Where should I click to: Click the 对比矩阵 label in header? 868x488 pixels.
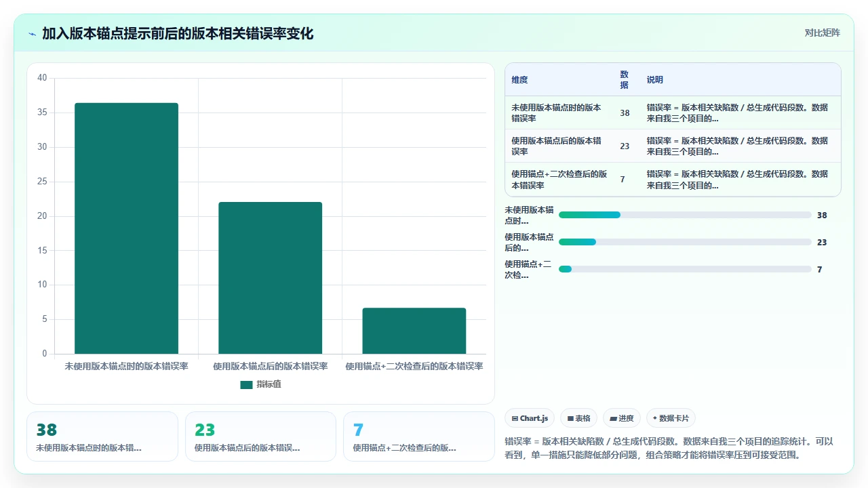click(x=822, y=33)
